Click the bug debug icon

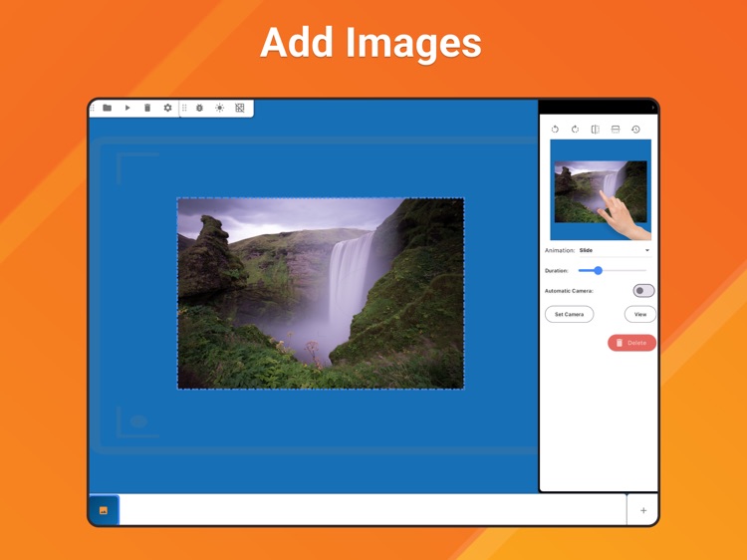tap(199, 108)
